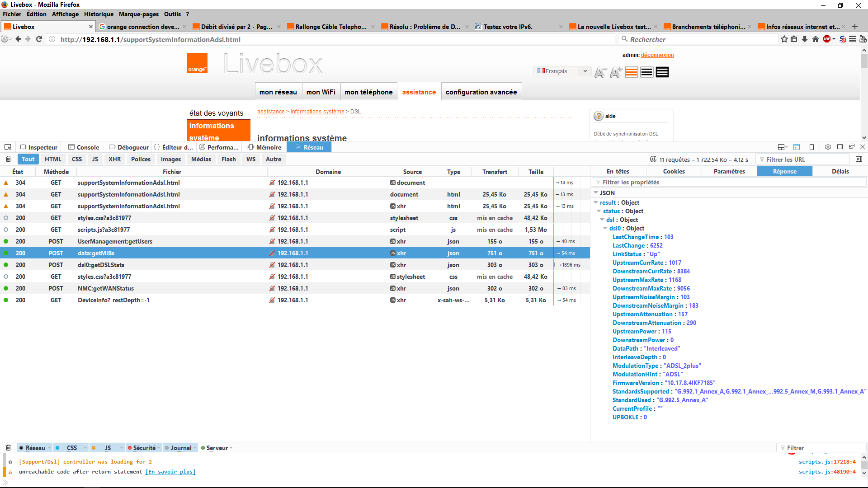Collapse the request details pane icon
868x488 pixels.
859,159
